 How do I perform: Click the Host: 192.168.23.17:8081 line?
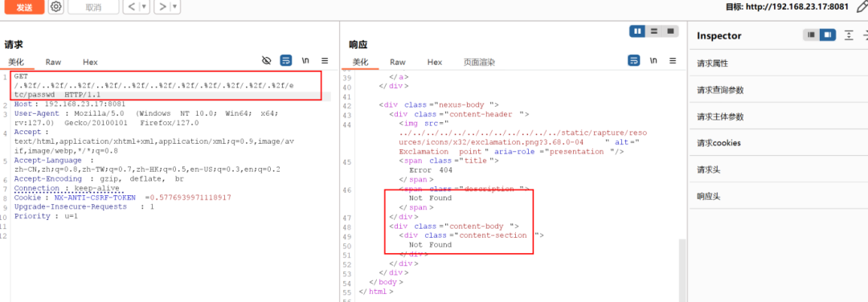(x=70, y=104)
